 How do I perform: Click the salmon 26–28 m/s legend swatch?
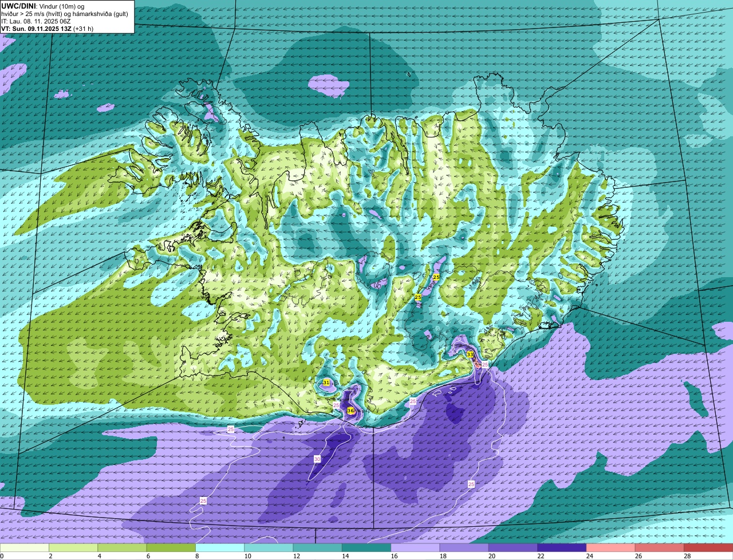(660, 547)
